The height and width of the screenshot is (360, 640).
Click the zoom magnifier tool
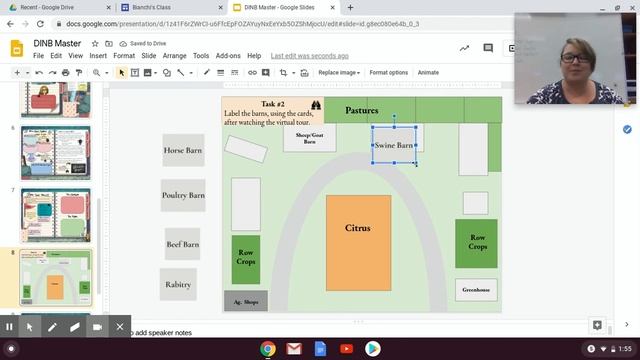coord(96,73)
